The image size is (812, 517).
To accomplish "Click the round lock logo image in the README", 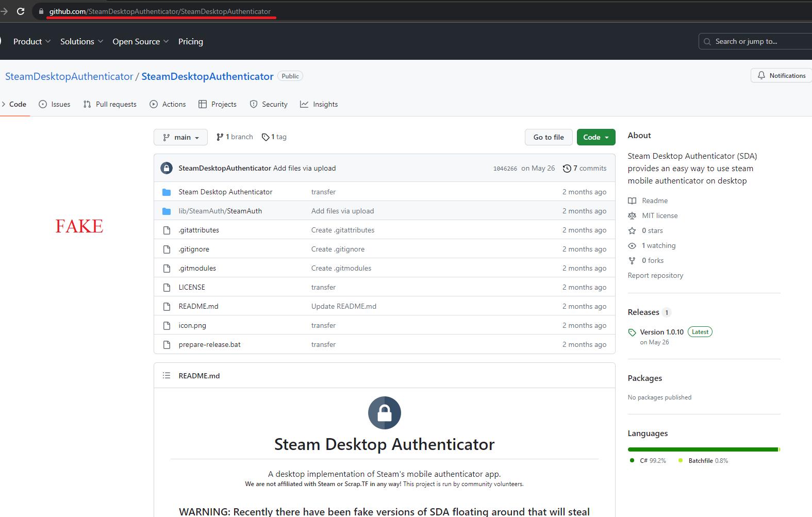I will (385, 413).
